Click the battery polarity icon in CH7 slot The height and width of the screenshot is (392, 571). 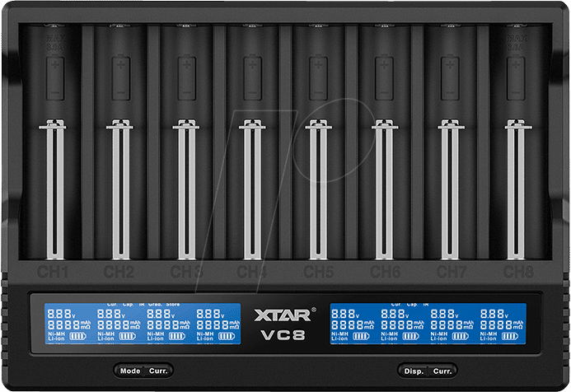pos(450,77)
